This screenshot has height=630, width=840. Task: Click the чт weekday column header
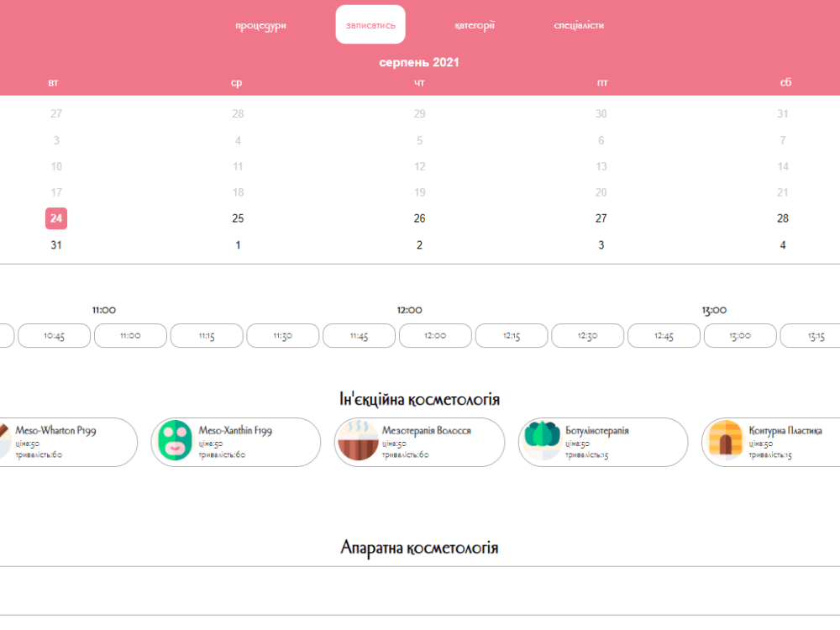tap(419, 82)
